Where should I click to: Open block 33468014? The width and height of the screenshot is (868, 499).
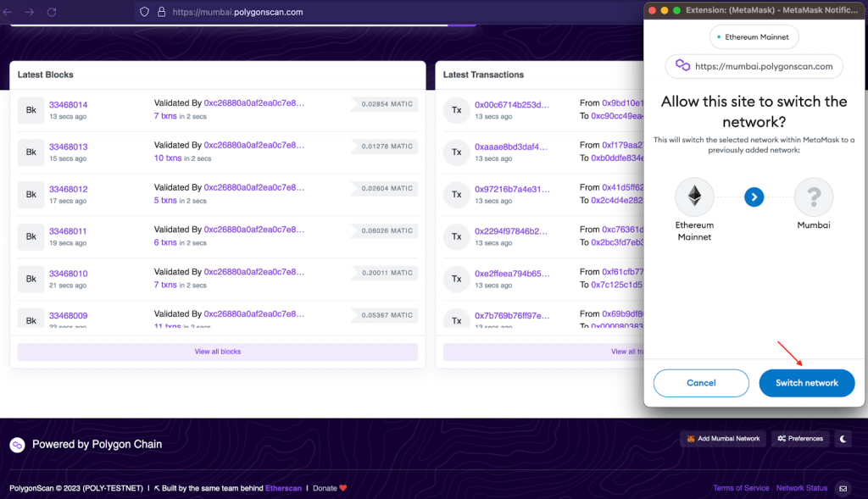coord(68,104)
